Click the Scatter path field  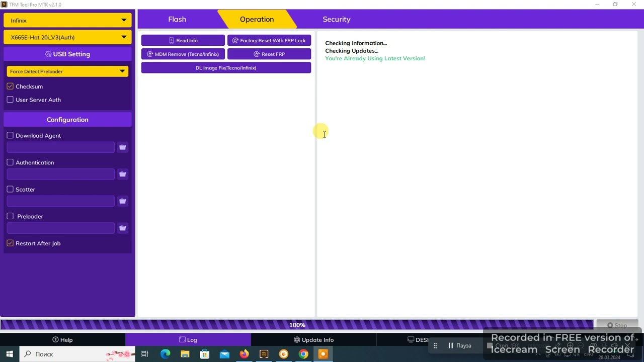point(61,201)
